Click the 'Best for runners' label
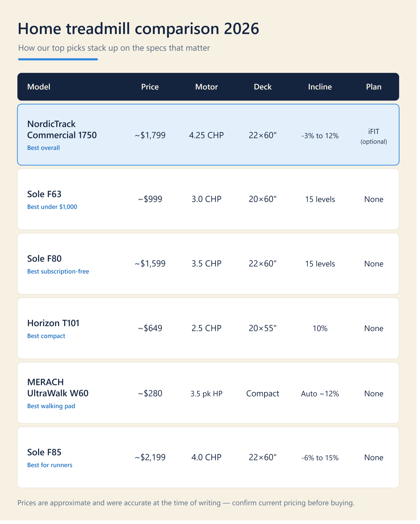The image size is (420, 524). pos(50,469)
